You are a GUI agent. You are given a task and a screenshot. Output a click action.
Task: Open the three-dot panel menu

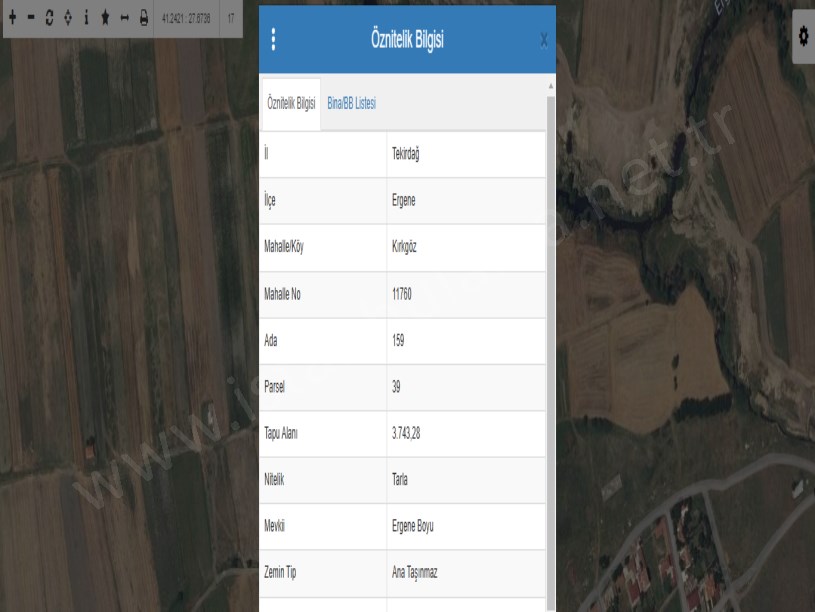(x=274, y=39)
